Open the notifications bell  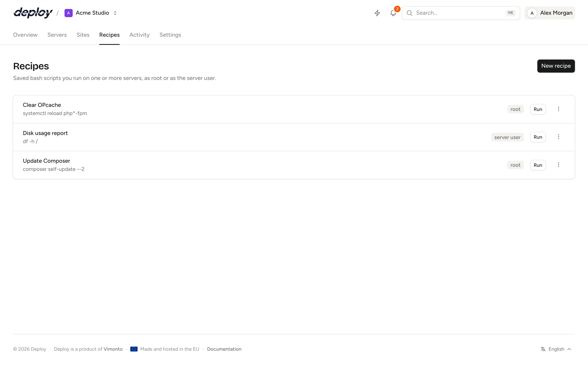[393, 13]
